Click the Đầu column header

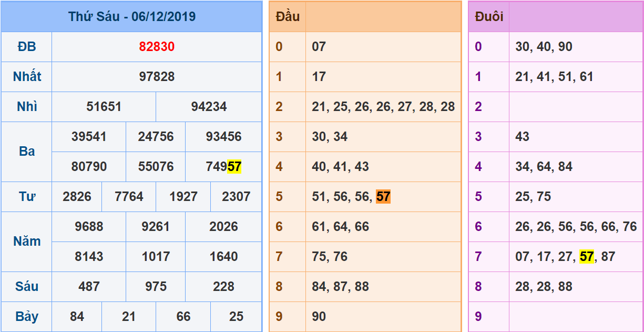(x=287, y=16)
